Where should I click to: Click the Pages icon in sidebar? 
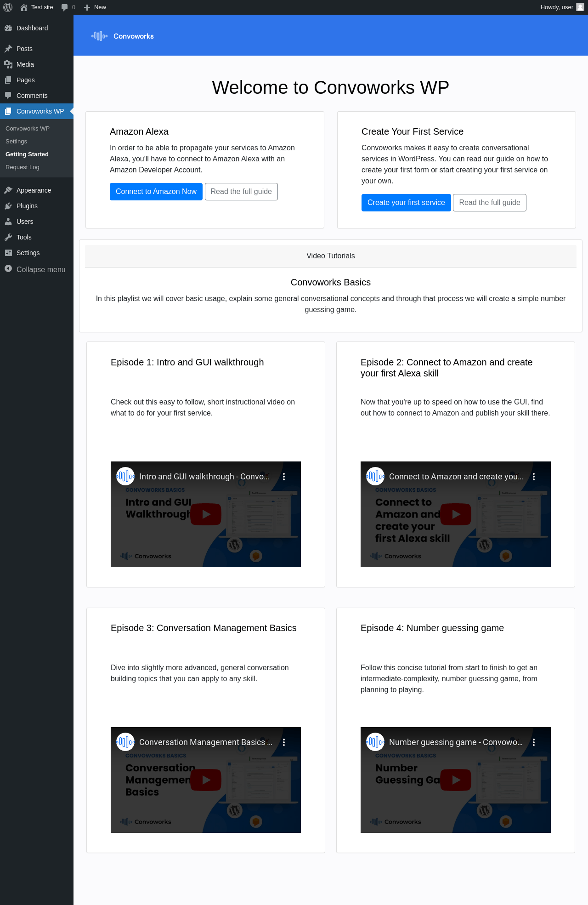pos(8,80)
